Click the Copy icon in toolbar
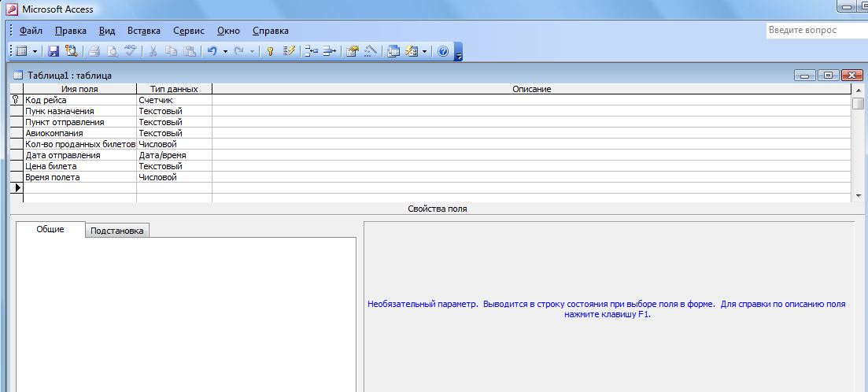This screenshot has height=392, width=868. click(x=172, y=51)
